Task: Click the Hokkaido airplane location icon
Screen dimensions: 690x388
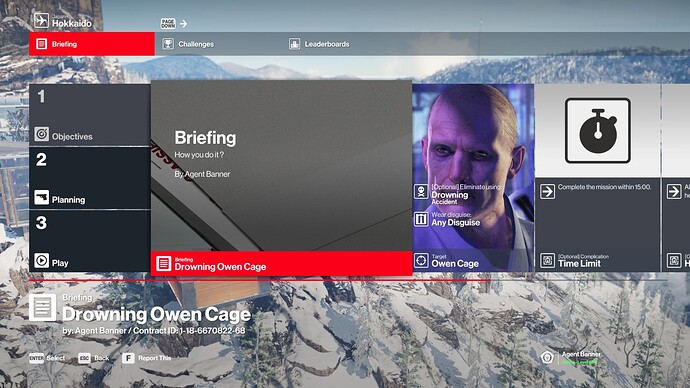Action: [x=41, y=21]
